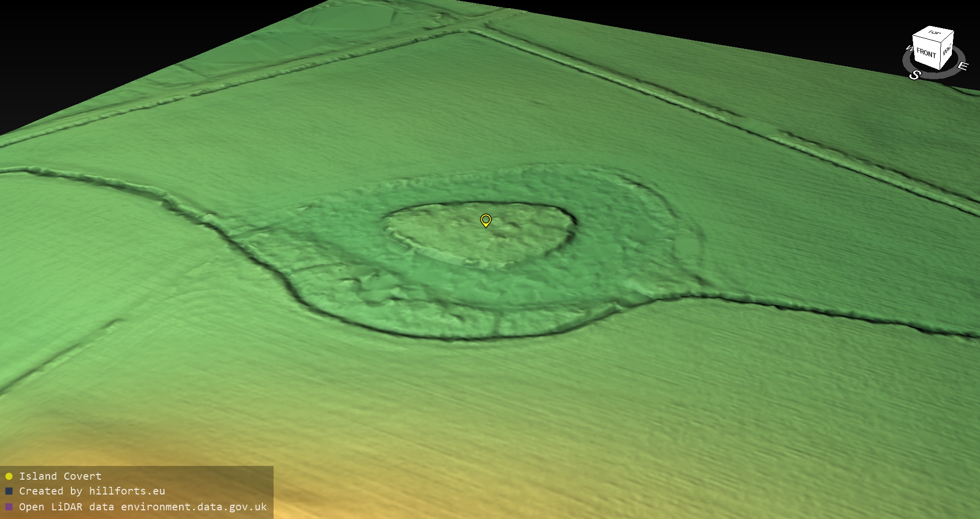Click the yellow dot in the legend
Image resolution: width=980 pixels, height=519 pixels.
(9, 477)
